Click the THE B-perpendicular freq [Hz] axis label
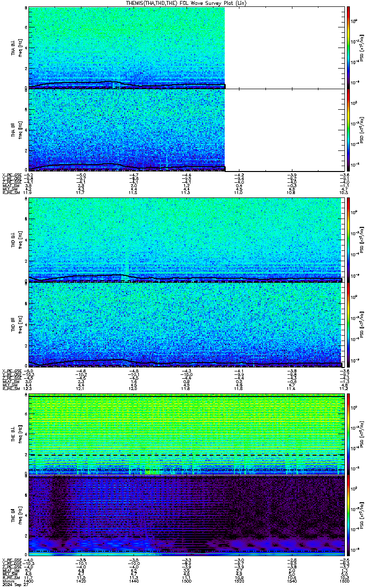 point(22,433)
